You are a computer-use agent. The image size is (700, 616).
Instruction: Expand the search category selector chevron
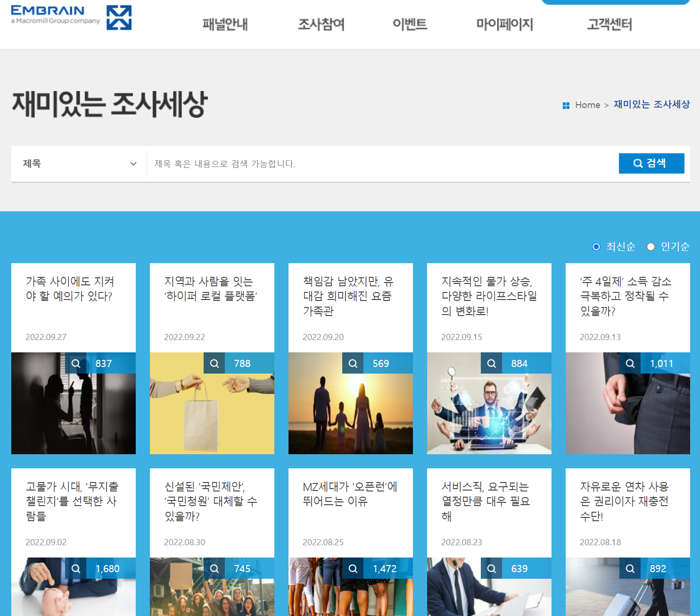133,164
